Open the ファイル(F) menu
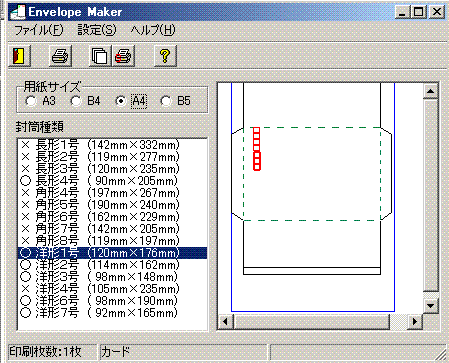The width and height of the screenshot is (449, 363). pyautogui.click(x=39, y=30)
